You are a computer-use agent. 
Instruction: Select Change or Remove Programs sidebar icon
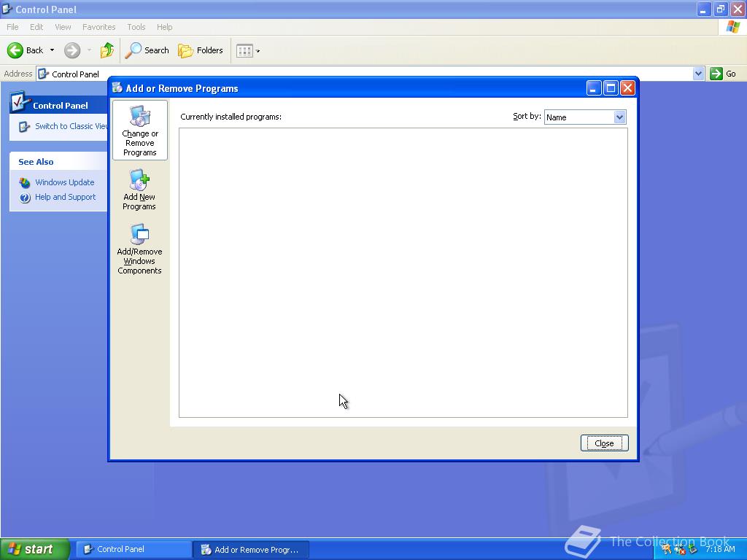[139, 130]
